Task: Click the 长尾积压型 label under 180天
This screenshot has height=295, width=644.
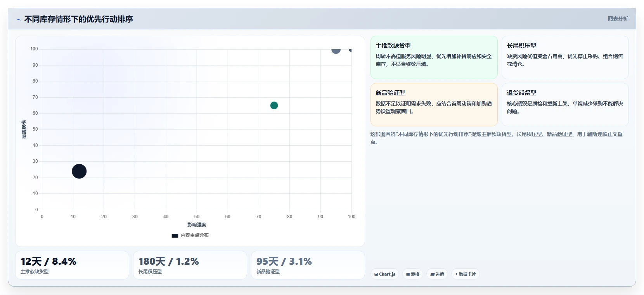Action: [x=150, y=272]
